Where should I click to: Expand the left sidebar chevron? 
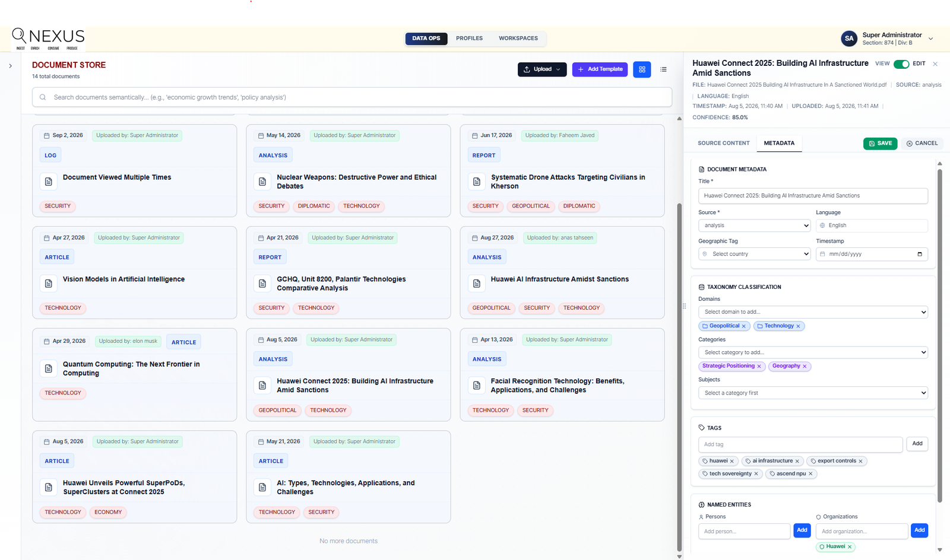[10, 66]
